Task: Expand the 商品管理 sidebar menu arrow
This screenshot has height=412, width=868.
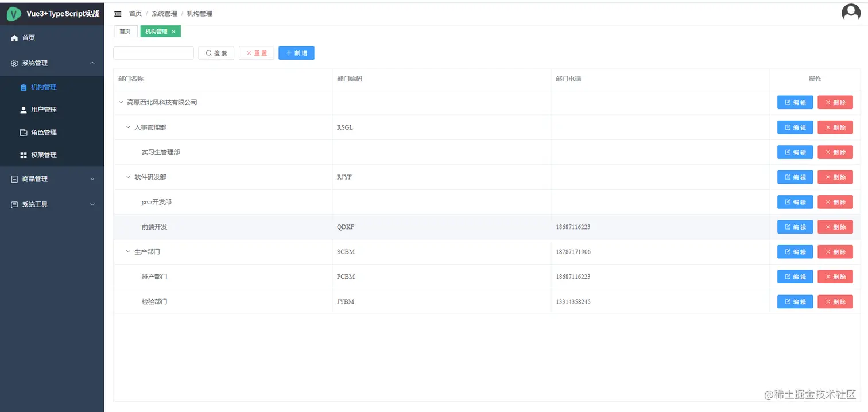Action: (92, 179)
